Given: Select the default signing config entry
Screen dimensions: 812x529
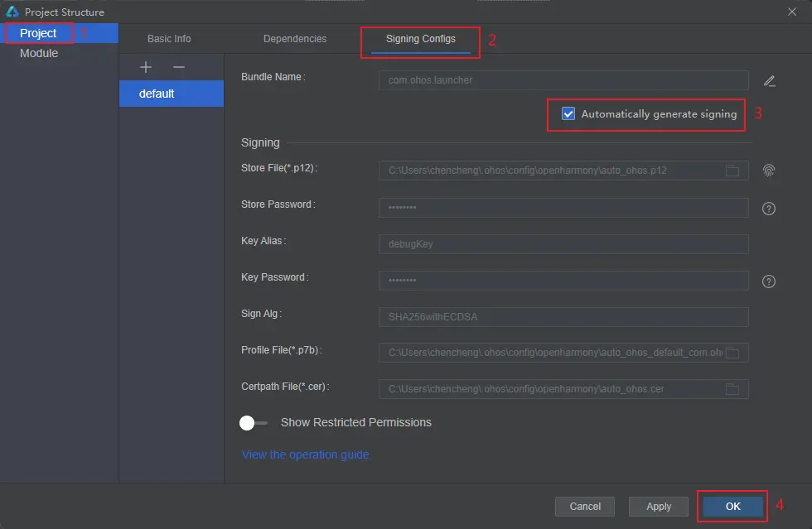Looking at the screenshot, I should 172,94.
